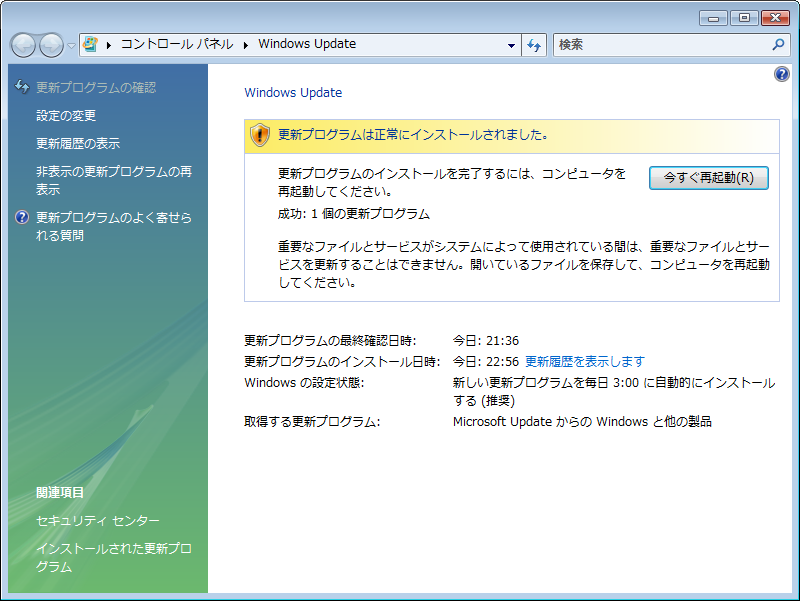
Task: Expand the arrow before Windows Update breadcrumb
Action: tap(246, 45)
